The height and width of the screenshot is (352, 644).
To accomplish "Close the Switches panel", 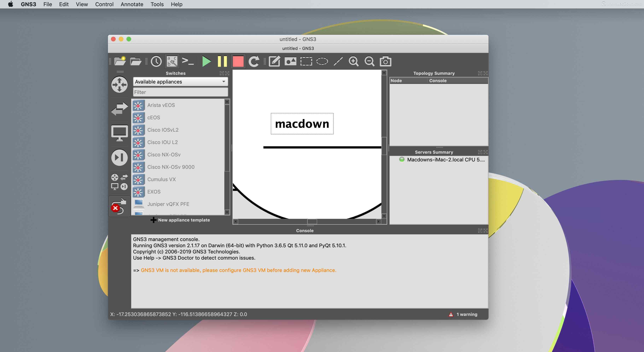I will [x=227, y=73].
